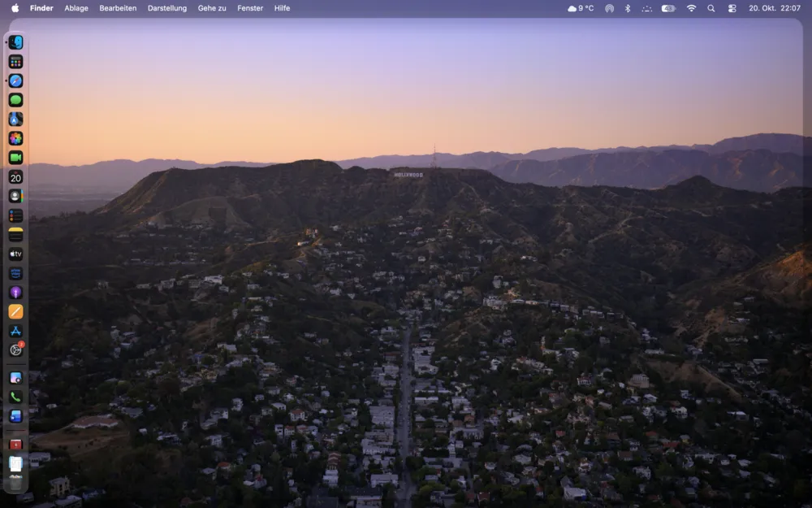Launch the Apple TV app
Screen dimensions: 812x508
point(15,254)
